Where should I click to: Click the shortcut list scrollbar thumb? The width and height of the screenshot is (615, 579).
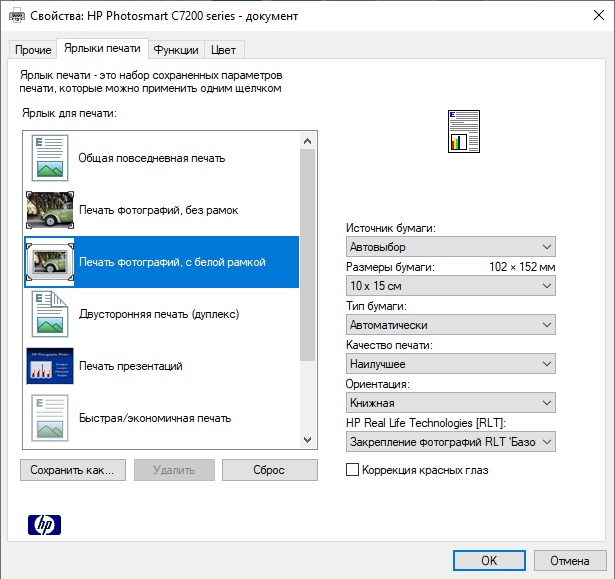pos(308,255)
